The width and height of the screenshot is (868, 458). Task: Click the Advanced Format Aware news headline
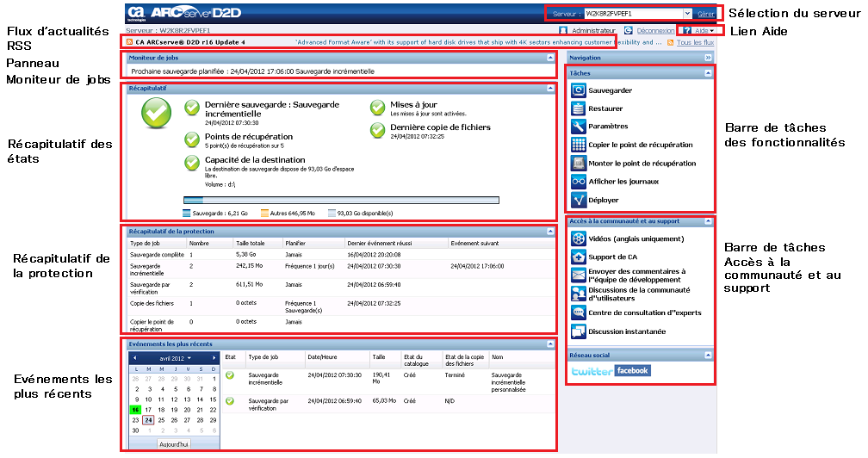click(478, 42)
